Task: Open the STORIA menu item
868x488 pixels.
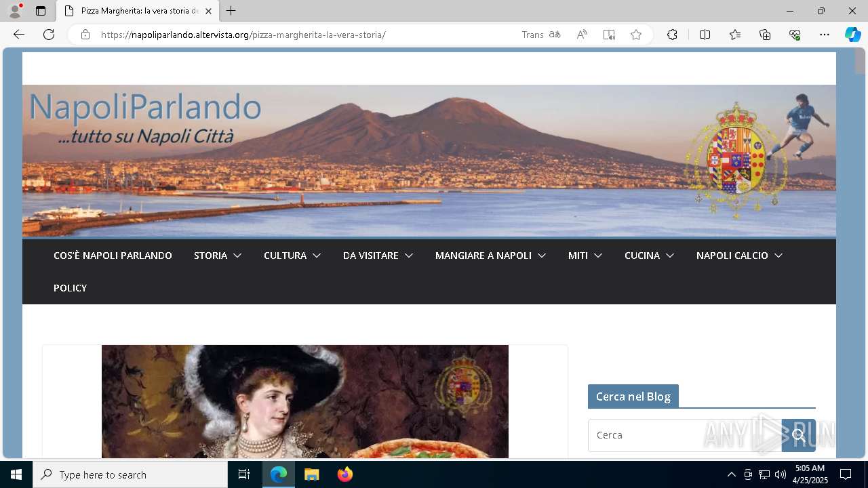Action: (210, 256)
